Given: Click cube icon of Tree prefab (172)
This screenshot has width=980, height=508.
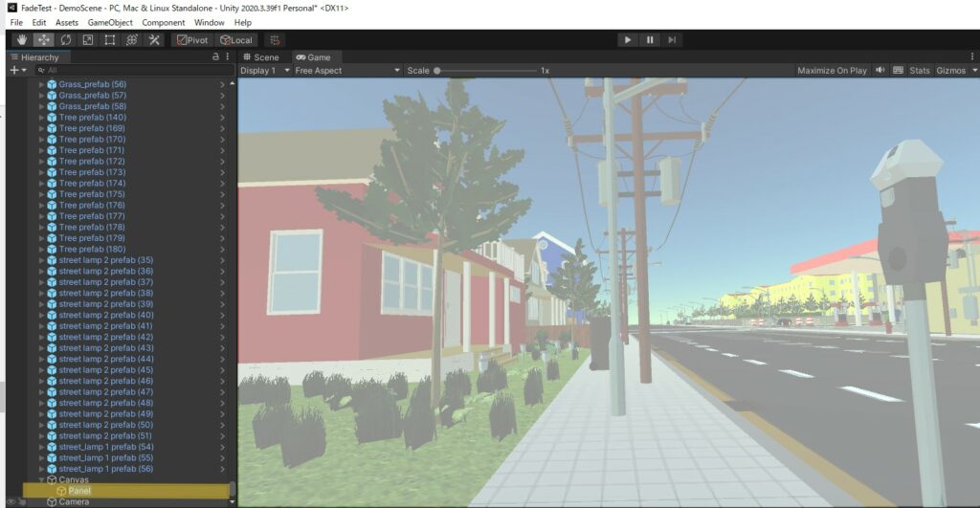Looking at the screenshot, I should coord(52,162).
